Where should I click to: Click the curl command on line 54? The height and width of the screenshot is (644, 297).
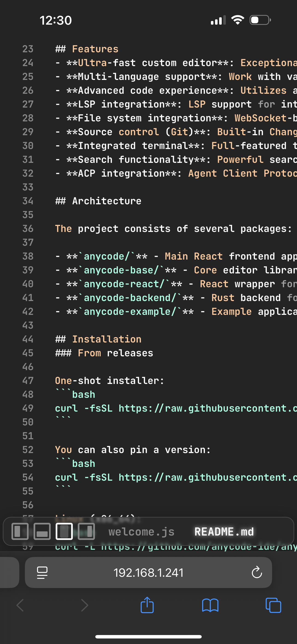point(176,477)
